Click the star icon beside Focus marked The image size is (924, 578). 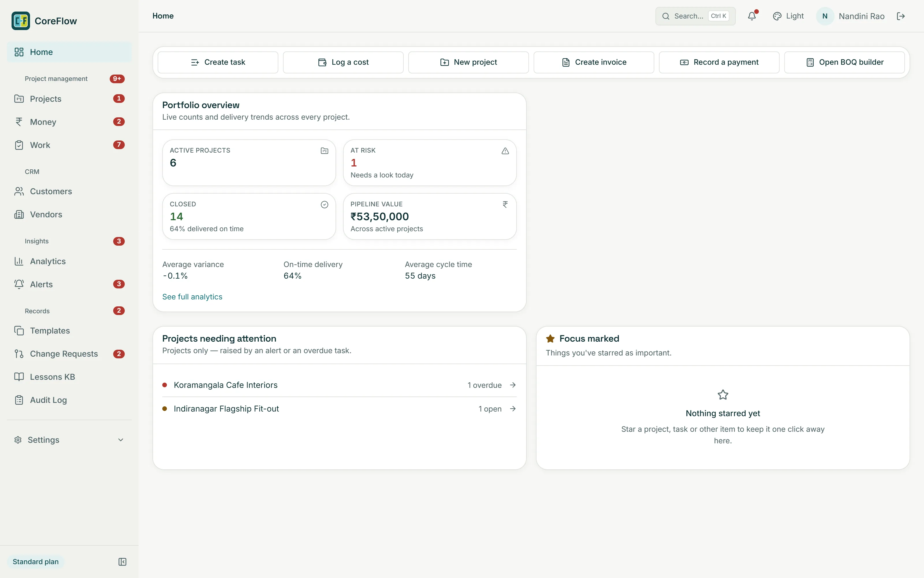click(x=550, y=339)
